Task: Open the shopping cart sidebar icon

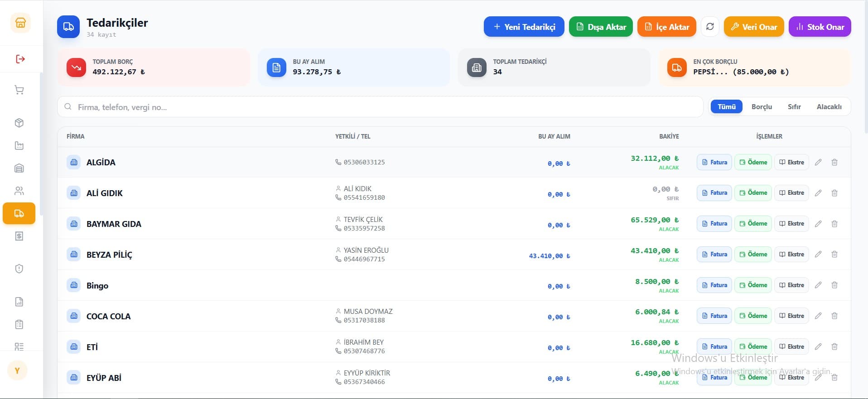Action: point(19,90)
